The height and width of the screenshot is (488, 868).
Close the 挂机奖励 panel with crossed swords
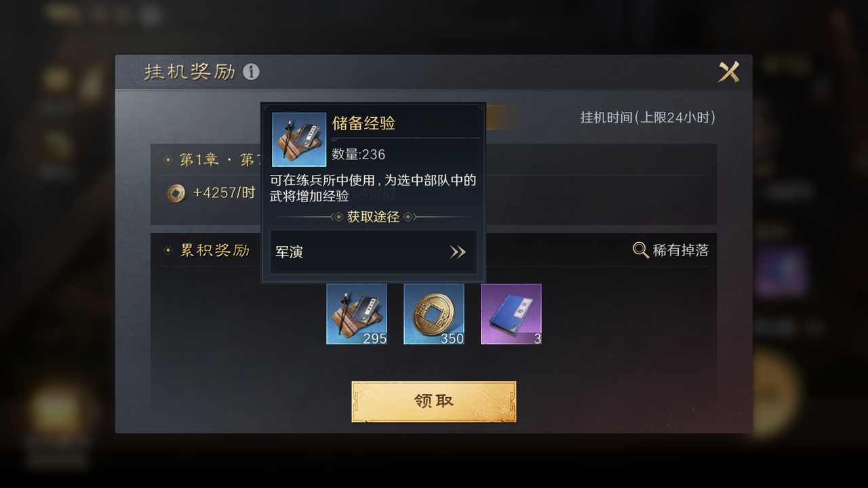tap(729, 72)
